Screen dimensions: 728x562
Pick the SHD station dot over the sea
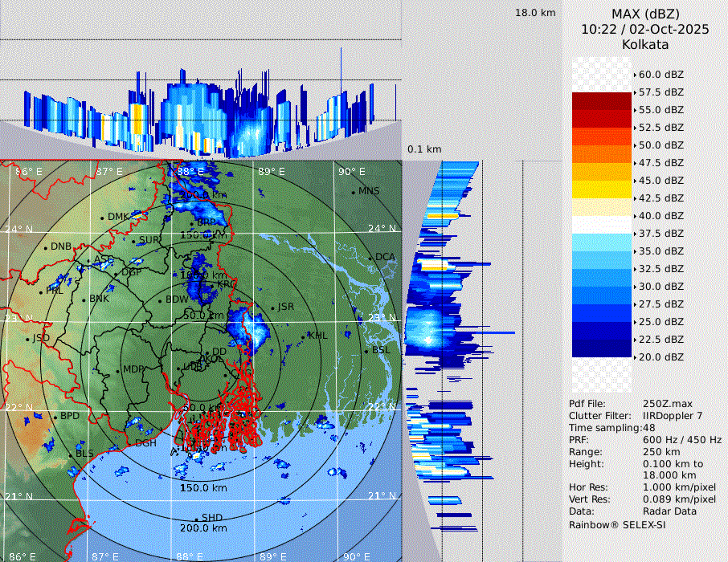(197, 518)
